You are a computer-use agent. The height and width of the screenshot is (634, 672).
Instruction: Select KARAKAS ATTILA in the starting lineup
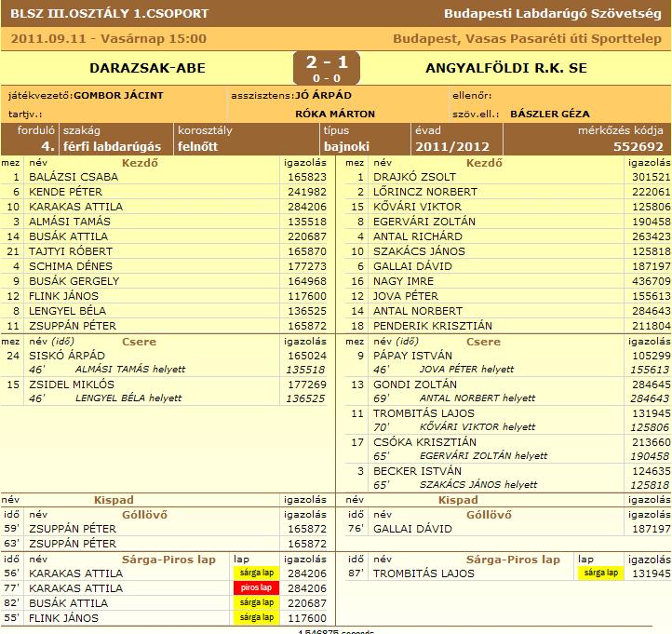(x=76, y=207)
